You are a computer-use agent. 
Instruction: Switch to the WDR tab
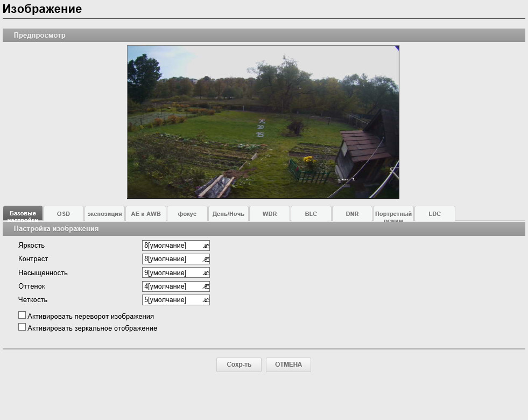(x=270, y=214)
